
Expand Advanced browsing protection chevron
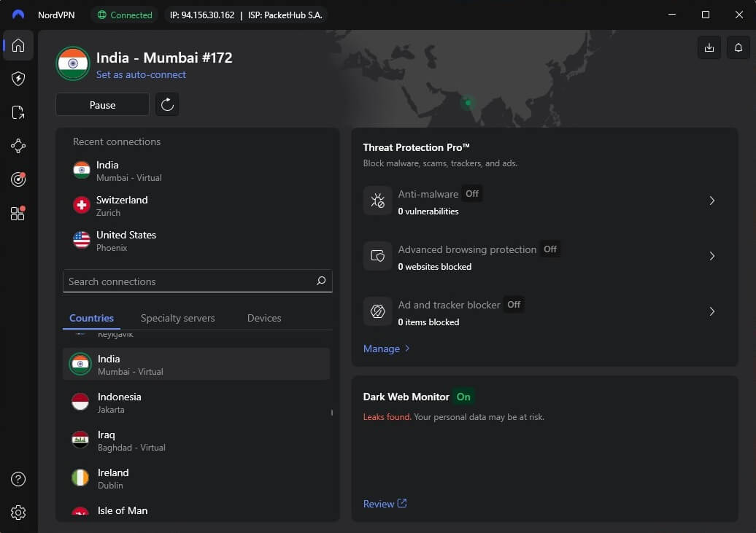[711, 256]
